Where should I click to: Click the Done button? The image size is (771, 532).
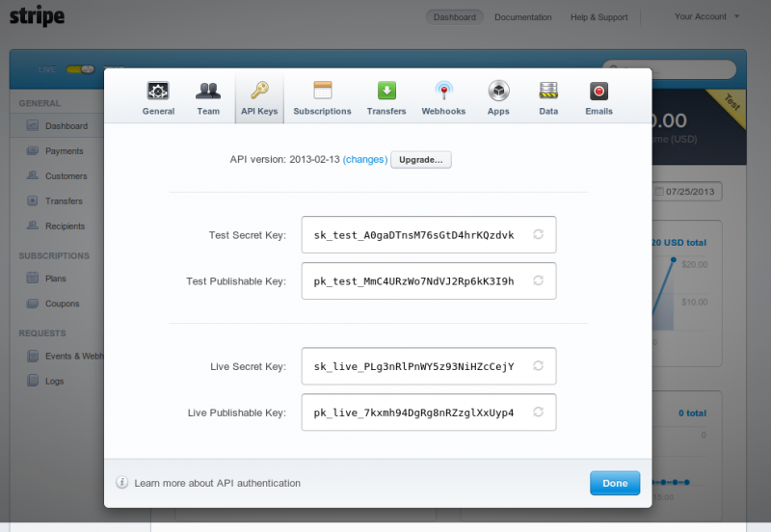pos(615,483)
